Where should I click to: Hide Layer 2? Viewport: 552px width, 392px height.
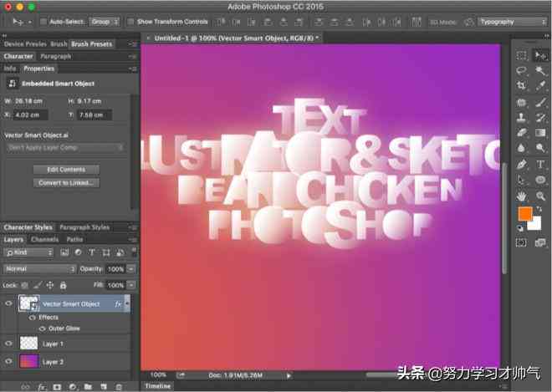(x=9, y=361)
